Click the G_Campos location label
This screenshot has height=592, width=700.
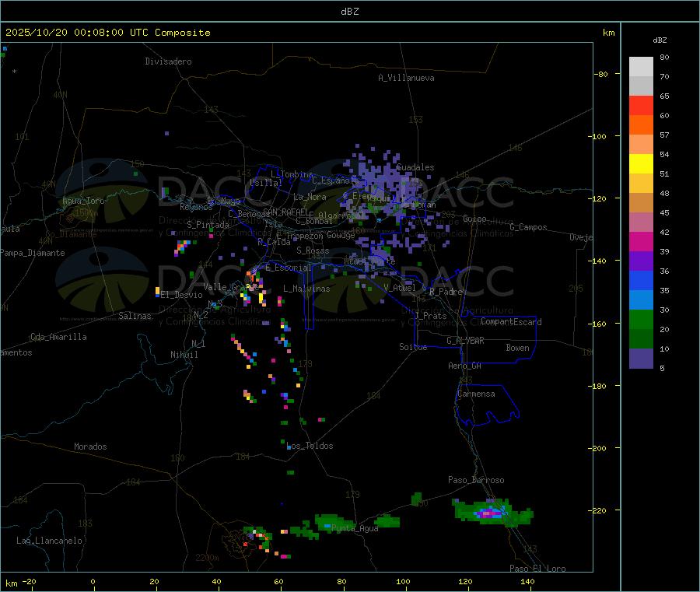coord(529,227)
